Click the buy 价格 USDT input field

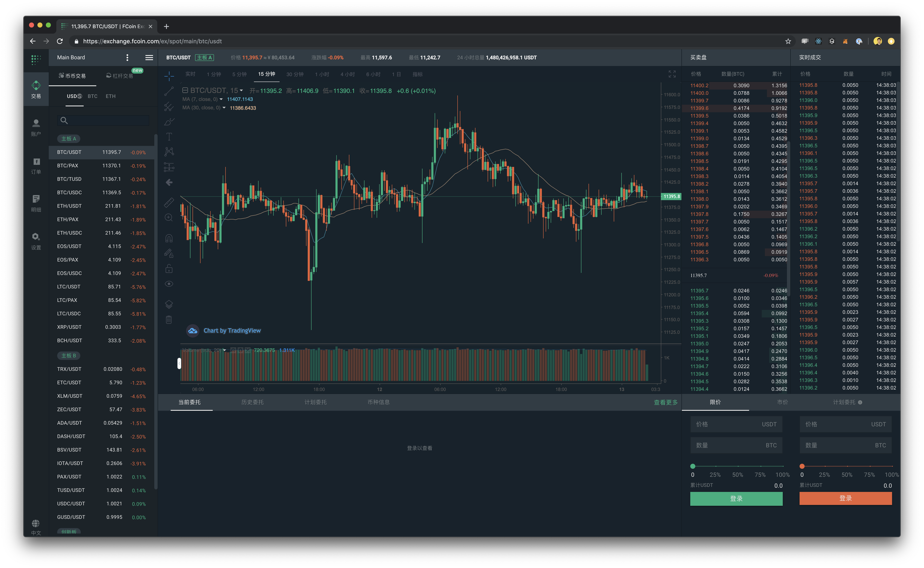[736, 424]
